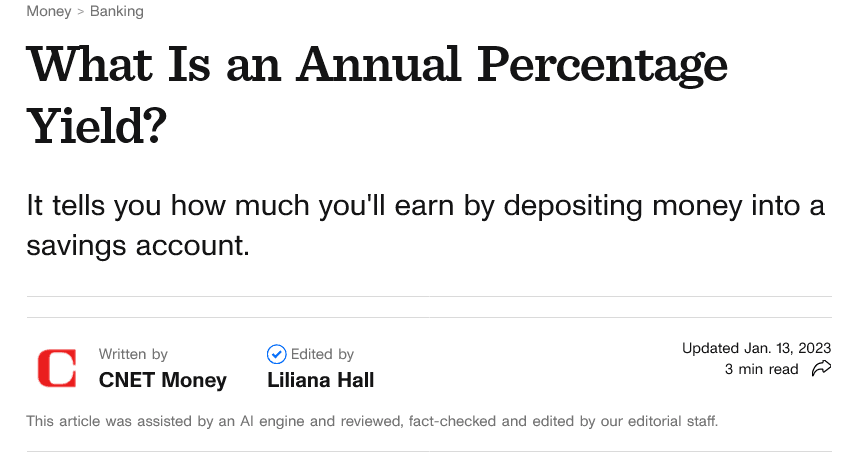Click the red CNET logo icon
The width and height of the screenshot is (851, 472).
[x=56, y=368]
